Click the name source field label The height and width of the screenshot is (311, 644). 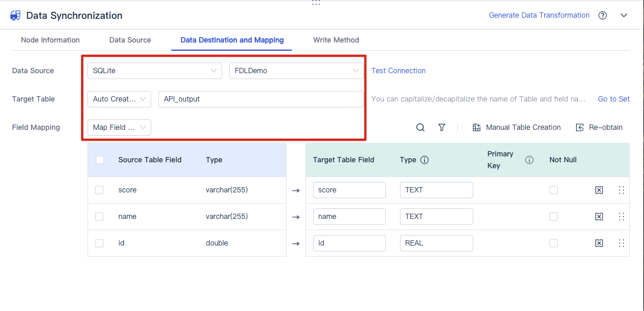pos(127,217)
